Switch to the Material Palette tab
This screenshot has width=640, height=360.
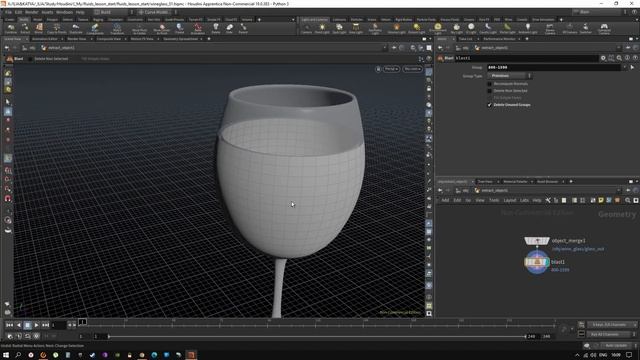[515, 182]
